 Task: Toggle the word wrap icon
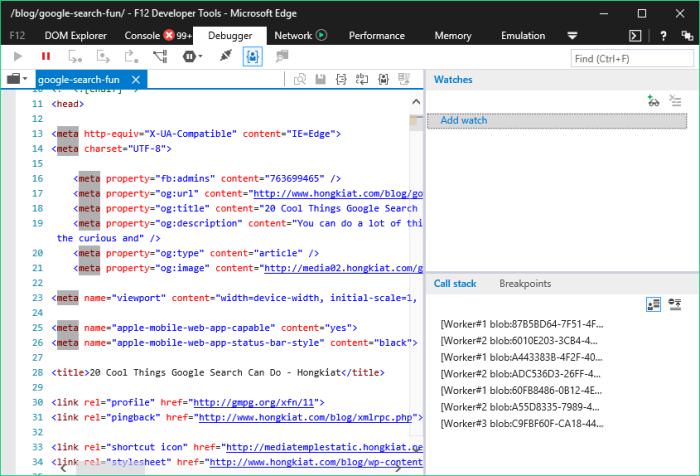click(362, 79)
